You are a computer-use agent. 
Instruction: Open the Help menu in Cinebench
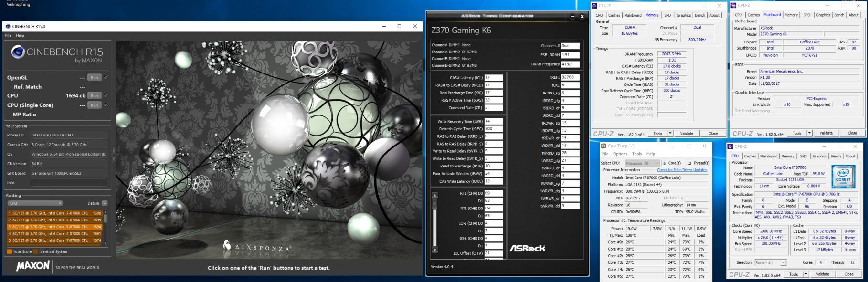point(20,36)
